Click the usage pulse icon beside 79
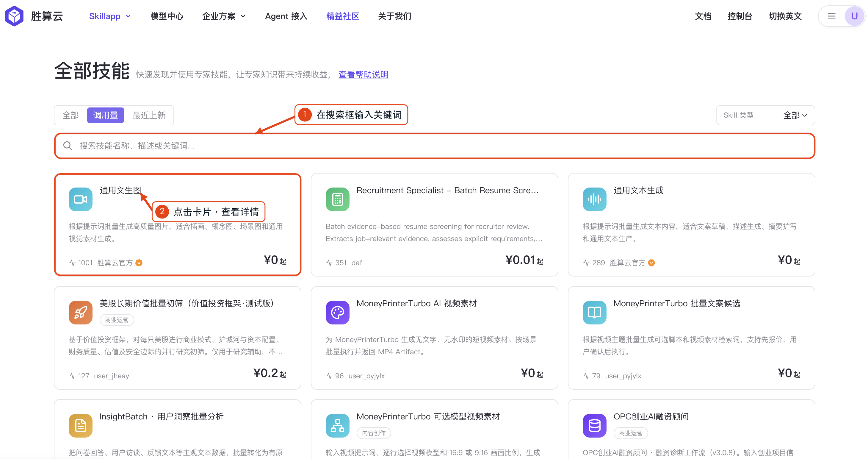 coord(586,376)
